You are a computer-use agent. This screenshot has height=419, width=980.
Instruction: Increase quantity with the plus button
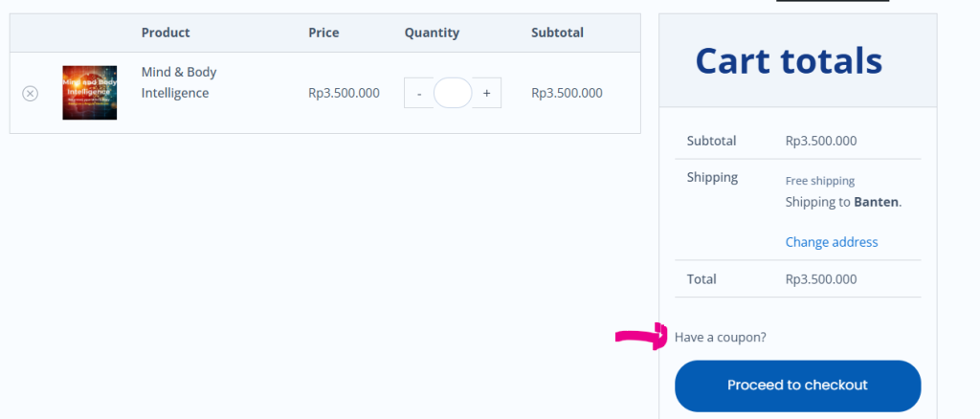(x=486, y=93)
